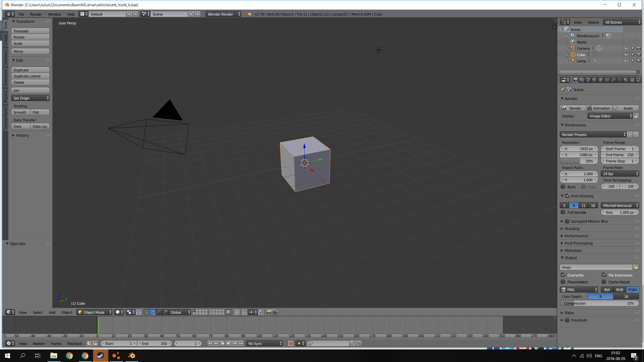This screenshot has height=362, width=644.
Task: Select the rotate manipulator arc icon
Action: 159,312
